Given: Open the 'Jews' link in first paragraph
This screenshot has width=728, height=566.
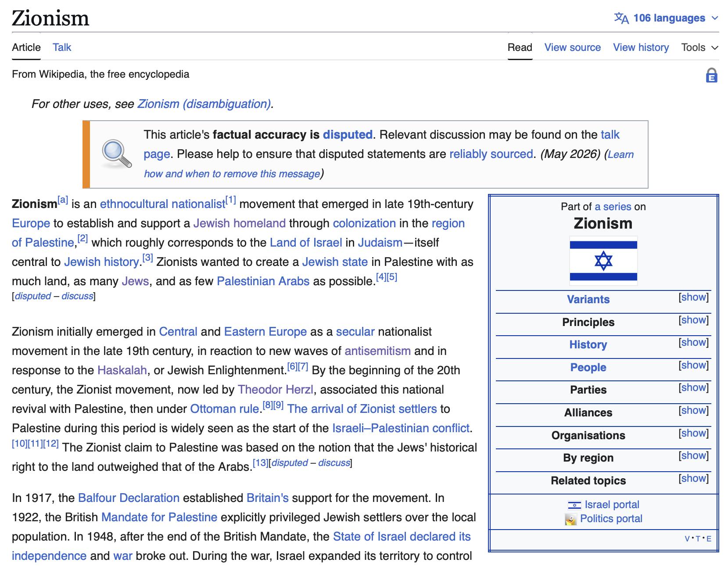Looking at the screenshot, I should tap(136, 281).
